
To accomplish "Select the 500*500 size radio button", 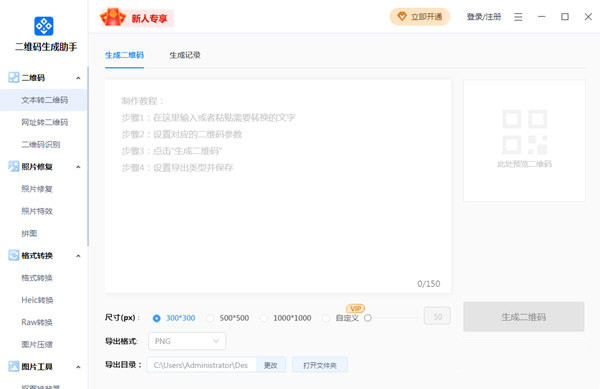I will tap(210, 318).
